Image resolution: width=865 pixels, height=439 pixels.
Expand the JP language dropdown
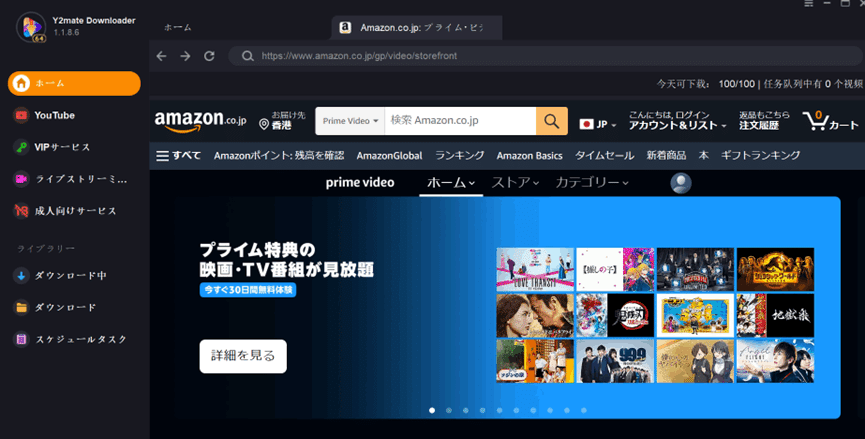597,125
